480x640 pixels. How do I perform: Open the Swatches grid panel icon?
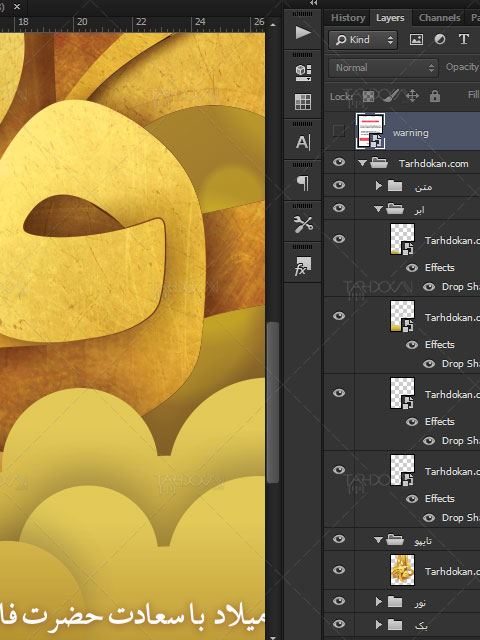(x=303, y=102)
